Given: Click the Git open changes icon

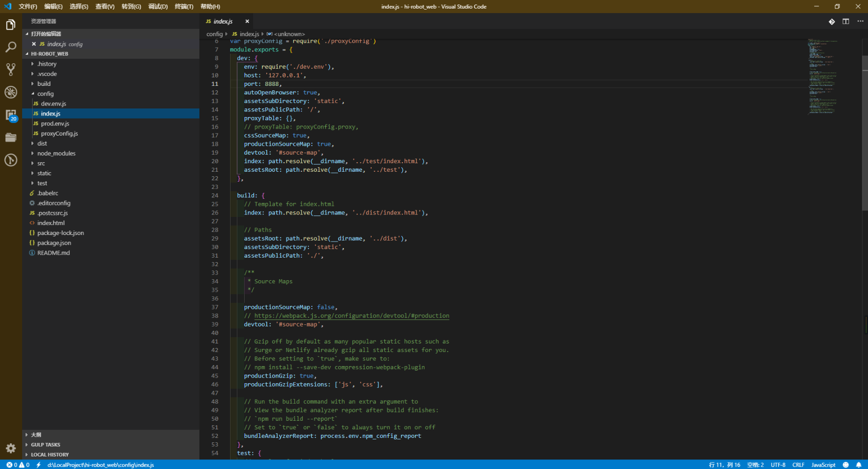Looking at the screenshot, I should point(832,21).
